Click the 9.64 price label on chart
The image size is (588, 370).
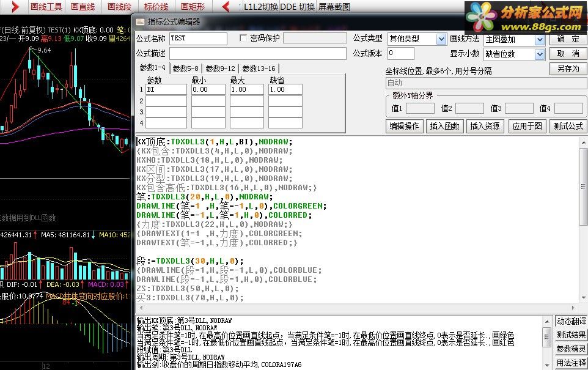tap(44, 50)
